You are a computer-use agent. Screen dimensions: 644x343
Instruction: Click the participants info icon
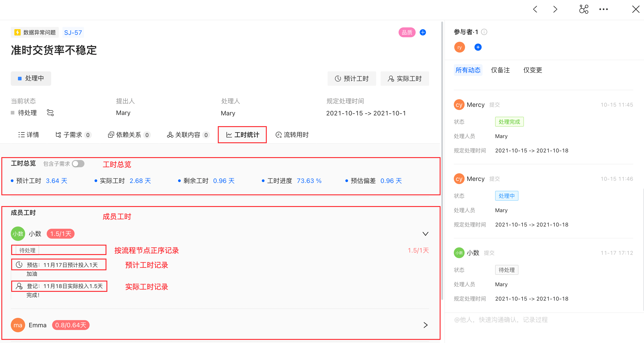coord(484,32)
